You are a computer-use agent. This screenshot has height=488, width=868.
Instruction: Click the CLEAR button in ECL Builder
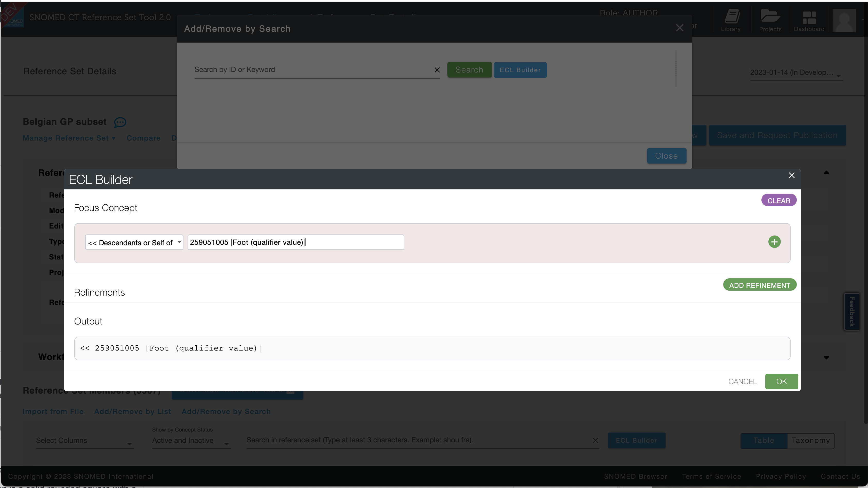(x=779, y=200)
